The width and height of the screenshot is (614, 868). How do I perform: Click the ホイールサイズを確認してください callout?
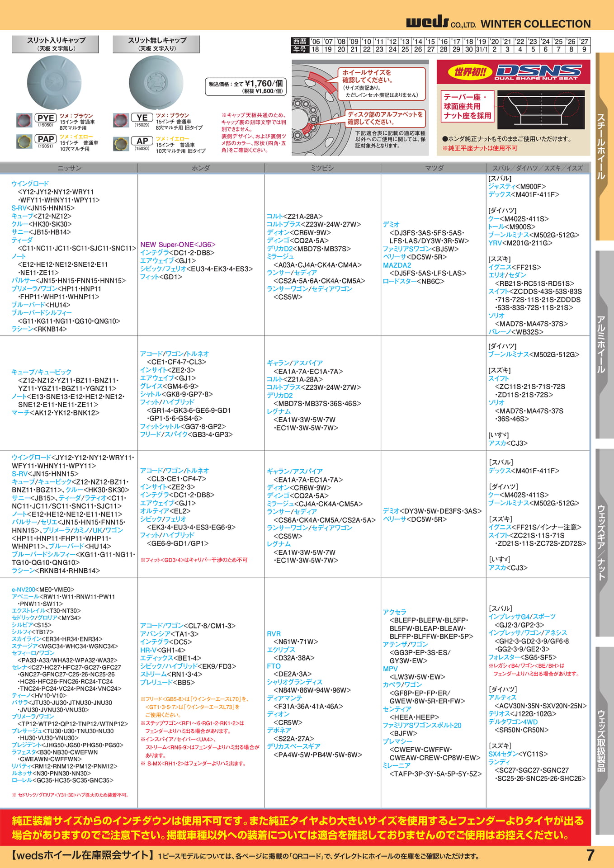pyautogui.click(x=382, y=83)
